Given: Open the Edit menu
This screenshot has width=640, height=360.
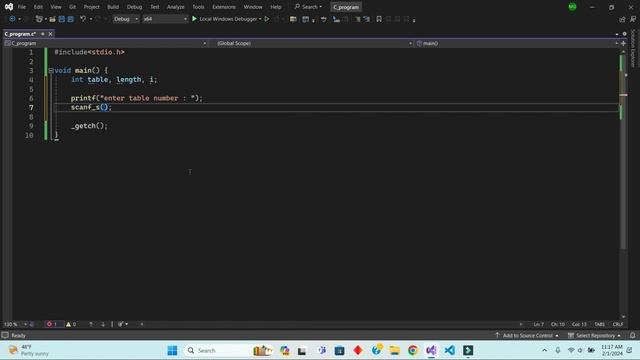Looking at the screenshot, I should tap(38, 7).
